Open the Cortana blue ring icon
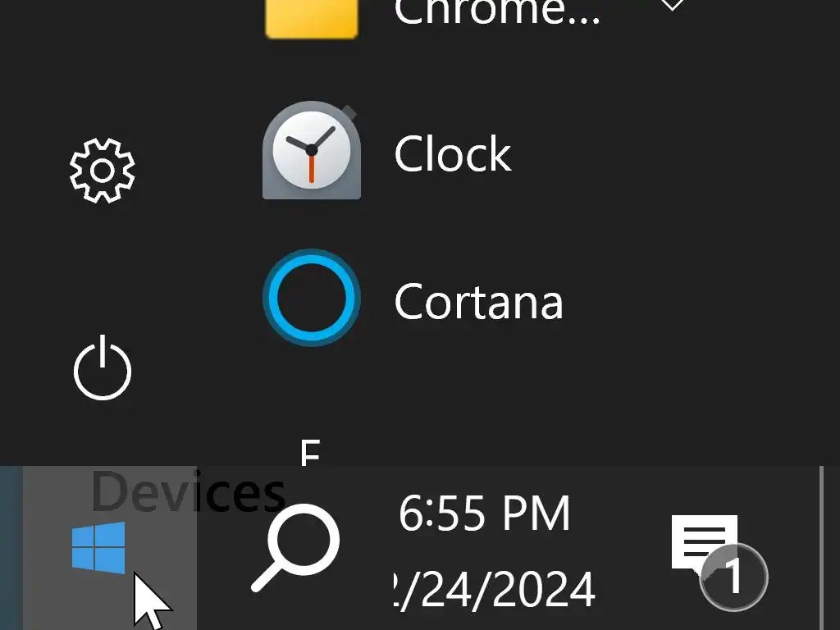Image resolution: width=840 pixels, height=630 pixels. [311, 298]
